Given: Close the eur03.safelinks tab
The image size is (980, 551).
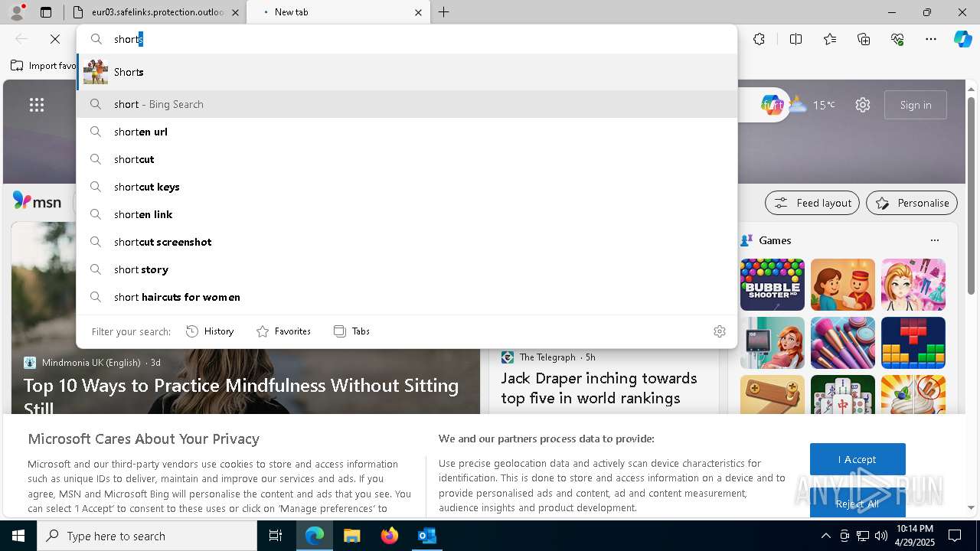Looking at the screenshot, I should (235, 12).
